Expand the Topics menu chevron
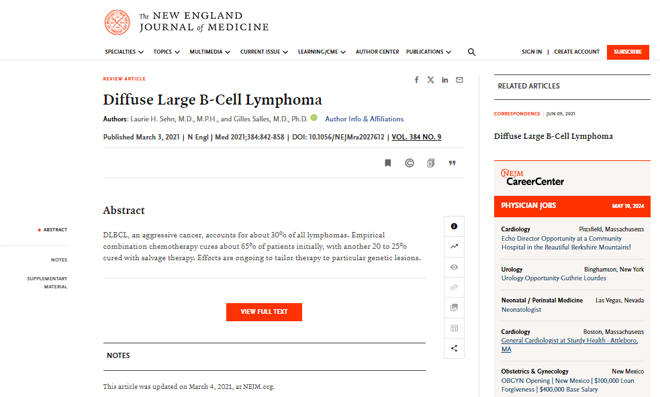The height and width of the screenshot is (397, 660). [x=177, y=52]
